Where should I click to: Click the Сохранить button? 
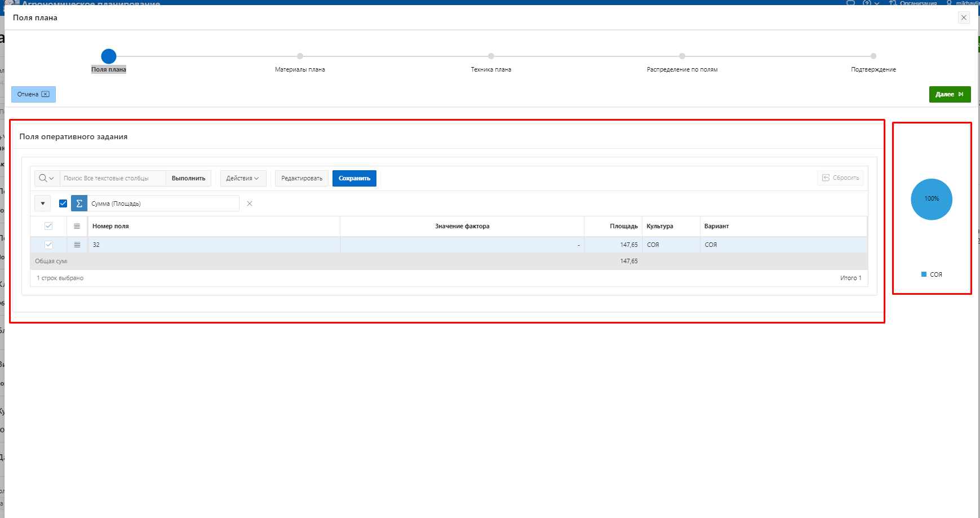pos(354,178)
